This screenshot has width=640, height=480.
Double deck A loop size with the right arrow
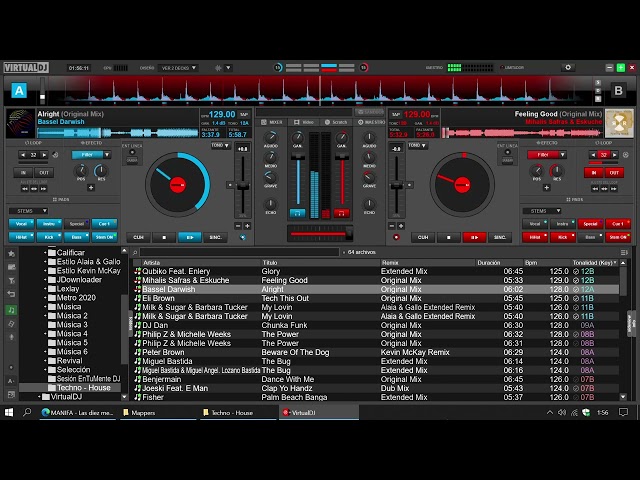tap(44, 155)
